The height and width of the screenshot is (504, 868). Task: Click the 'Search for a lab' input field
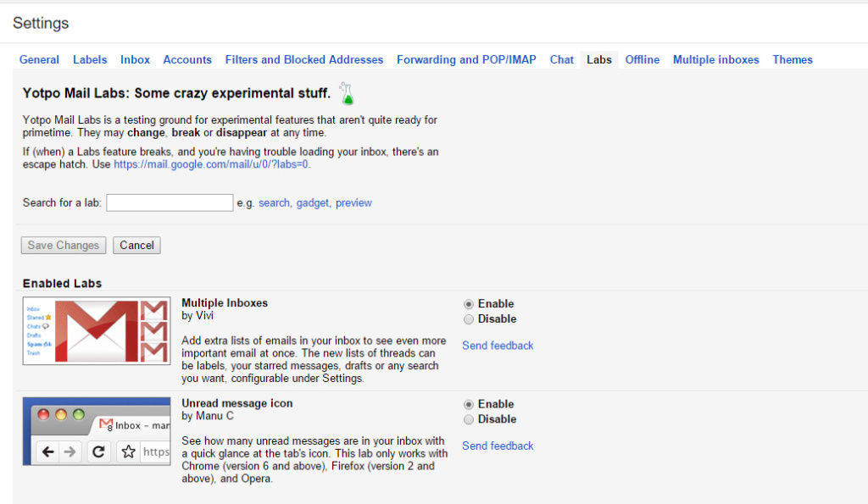pos(169,202)
